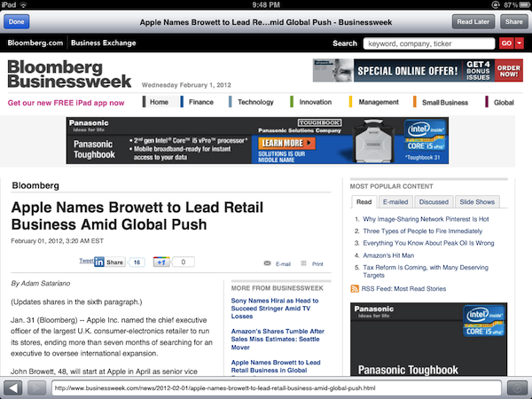The height and width of the screenshot is (399, 532).
Task: Click the RSS feed icon
Action: (355, 289)
